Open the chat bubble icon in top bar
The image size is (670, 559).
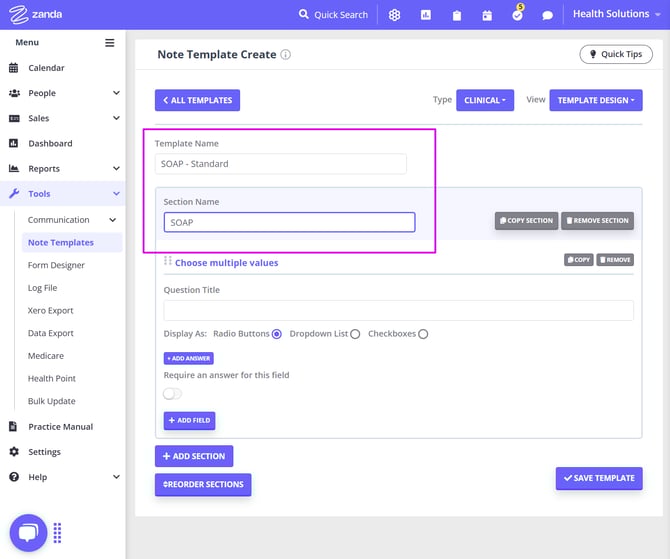(x=547, y=15)
